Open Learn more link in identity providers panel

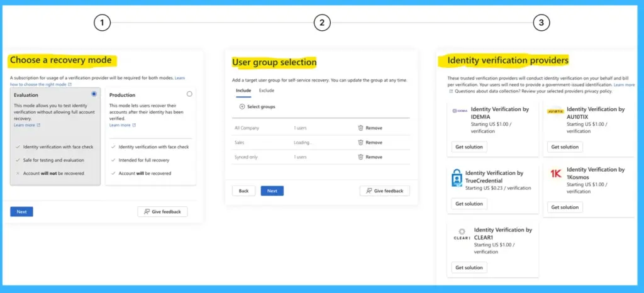(624, 85)
